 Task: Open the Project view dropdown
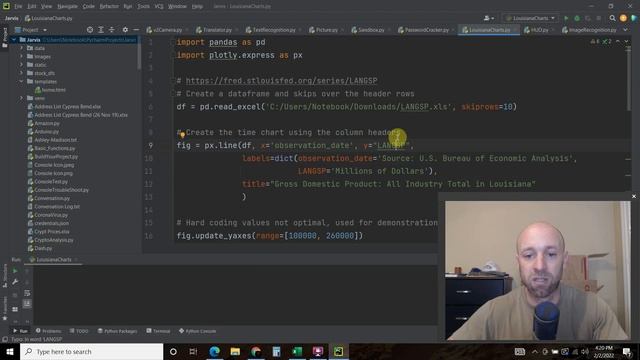pos(31,30)
